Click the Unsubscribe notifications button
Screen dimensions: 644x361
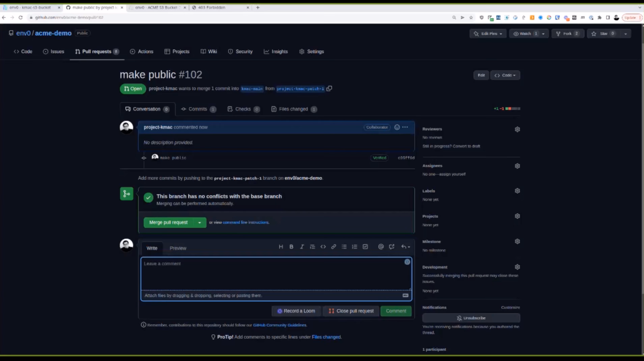pyautogui.click(x=471, y=318)
